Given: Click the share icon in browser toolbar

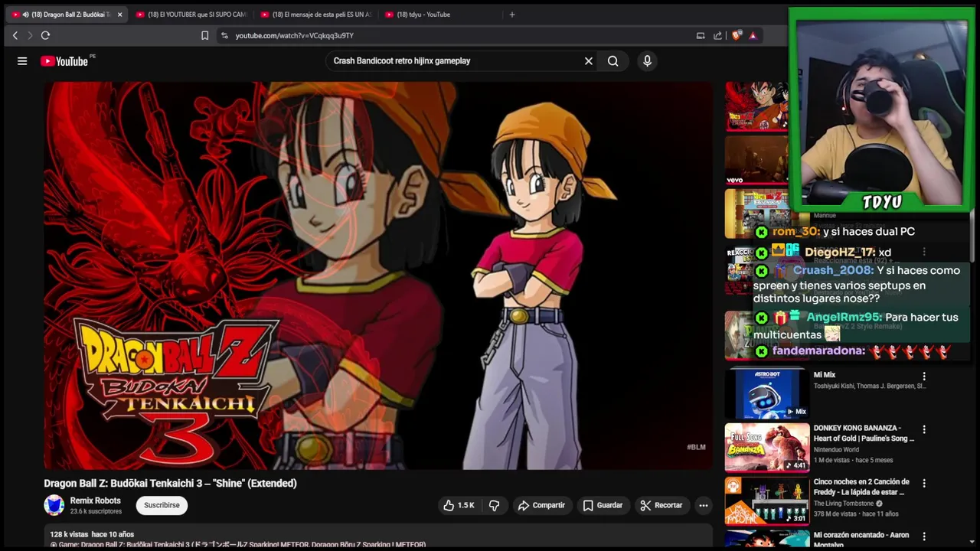Looking at the screenshot, I should pos(717,35).
